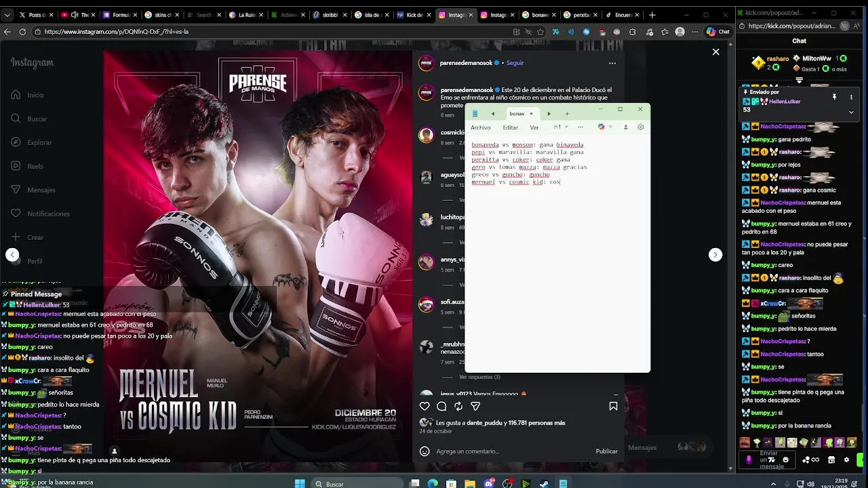Open comments with the speech bubble icon
The image size is (868, 488).
[441, 406]
